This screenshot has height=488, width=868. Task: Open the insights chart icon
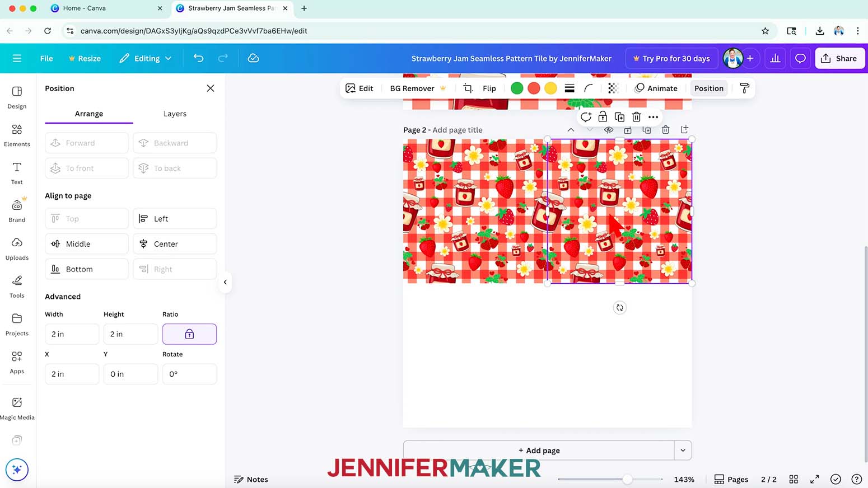pyautogui.click(x=775, y=58)
